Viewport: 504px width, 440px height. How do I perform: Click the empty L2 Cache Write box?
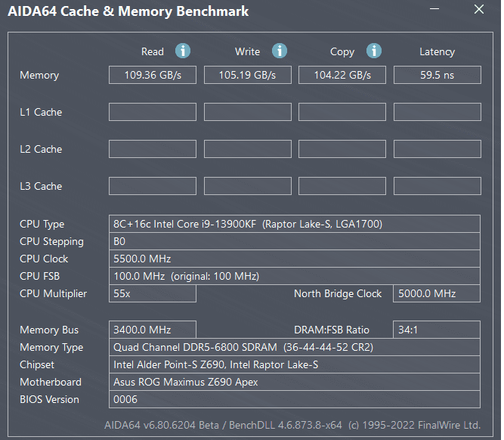(x=248, y=149)
